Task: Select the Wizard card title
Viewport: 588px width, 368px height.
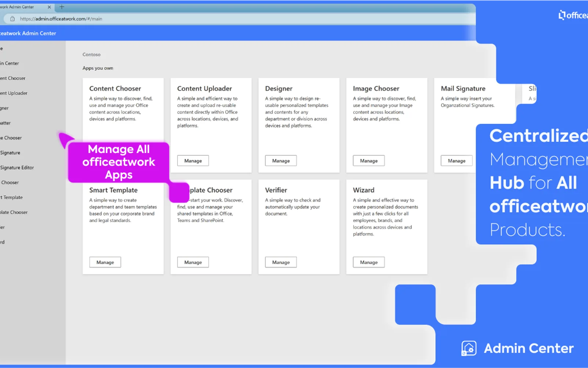Action: [363, 190]
